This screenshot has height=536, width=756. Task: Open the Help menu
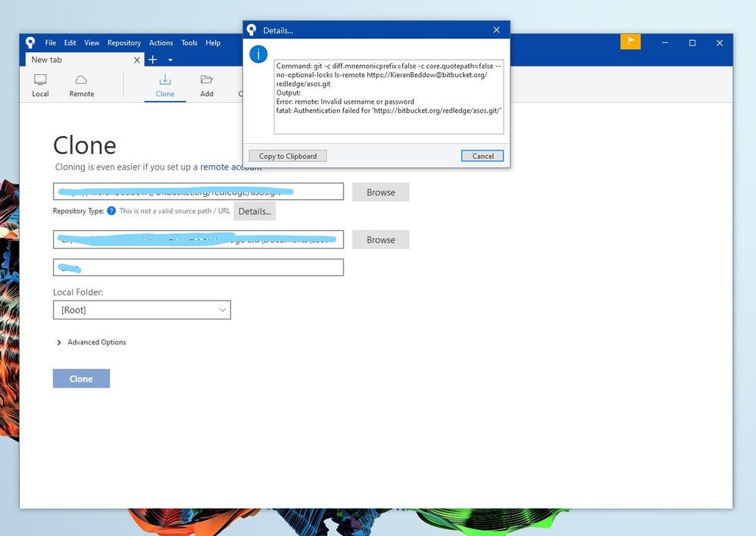[x=213, y=43]
